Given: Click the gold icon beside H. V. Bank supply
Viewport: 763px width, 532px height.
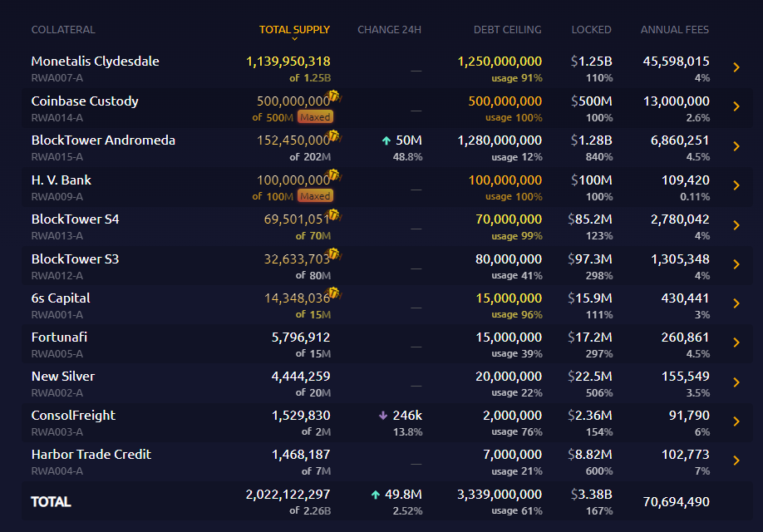Looking at the screenshot, I should click(x=335, y=176).
